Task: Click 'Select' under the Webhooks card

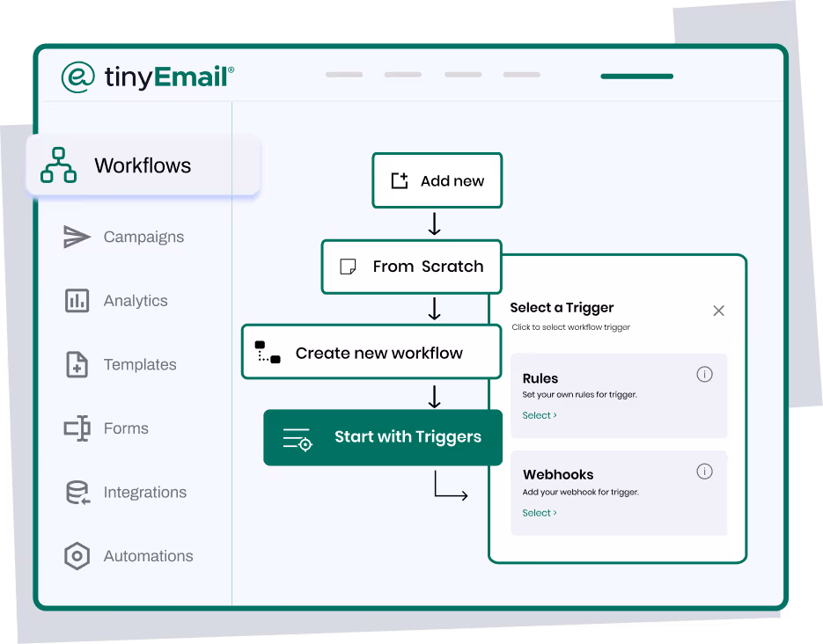Action: [539, 512]
